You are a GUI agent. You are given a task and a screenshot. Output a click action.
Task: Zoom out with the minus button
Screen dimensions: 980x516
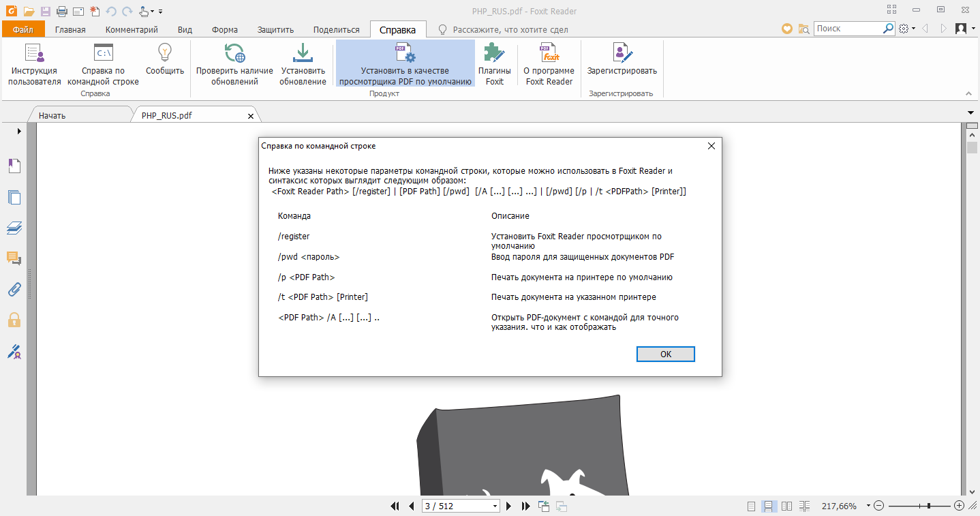click(x=879, y=506)
